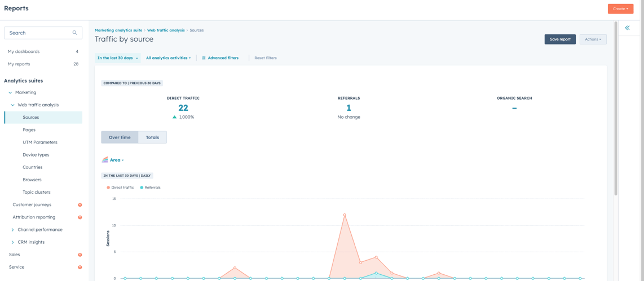Toggle Direct traffic legend series
644x281 pixels.
click(x=120, y=188)
